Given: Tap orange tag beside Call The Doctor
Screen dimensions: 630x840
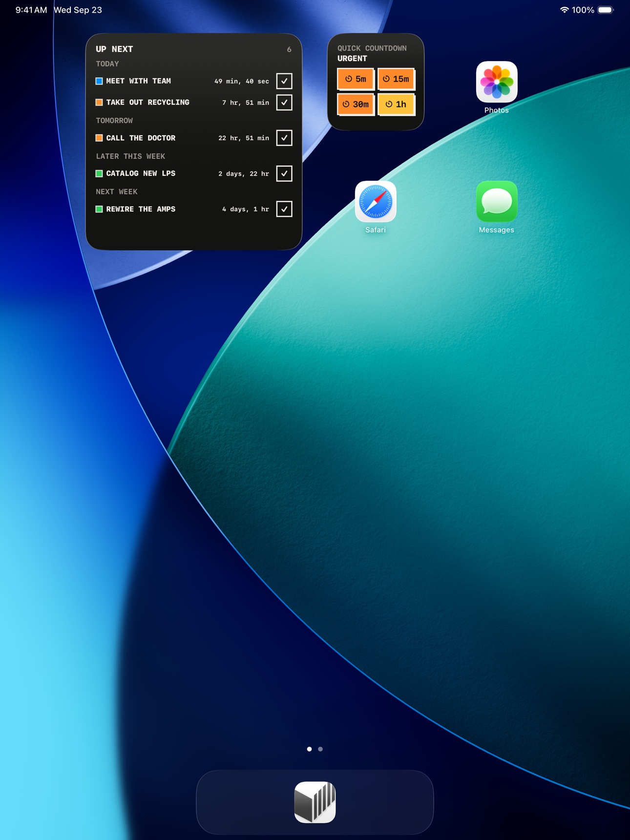Looking at the screenshot, I should click(99, 138).
